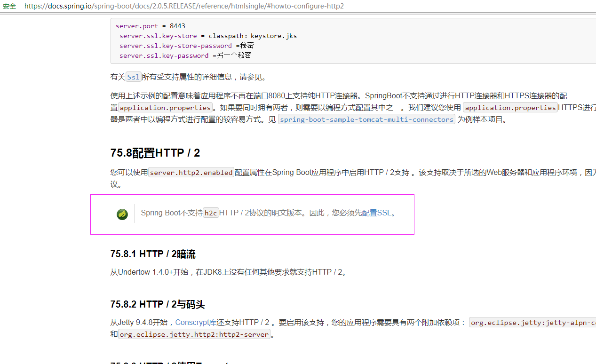
Task: Open the Conscrypt库 link
Action: tap(196, 322)
